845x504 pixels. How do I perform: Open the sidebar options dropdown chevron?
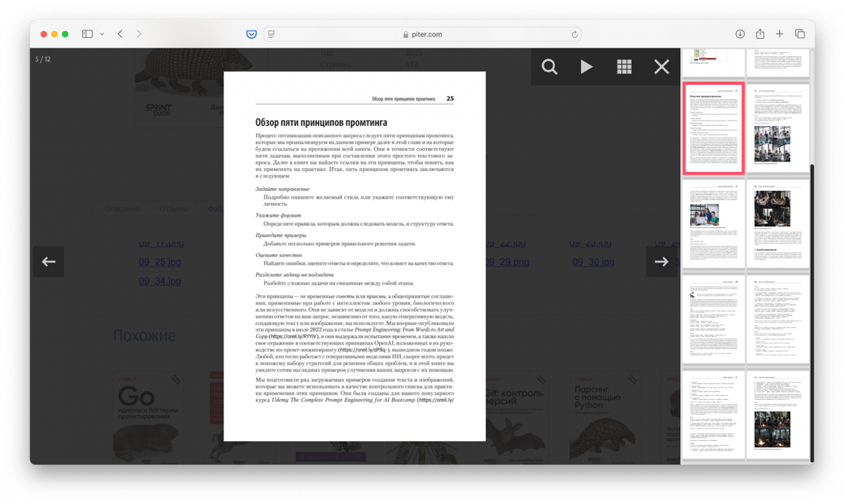[x=101, y=34]
